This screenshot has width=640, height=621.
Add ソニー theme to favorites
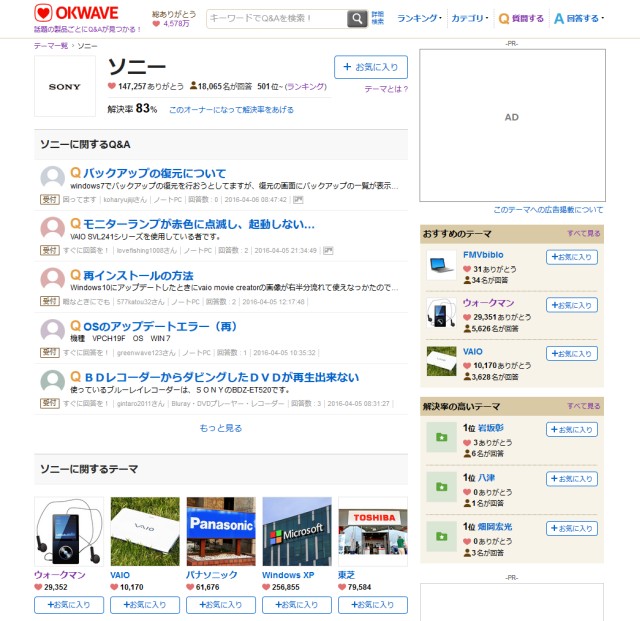point(371,67)
